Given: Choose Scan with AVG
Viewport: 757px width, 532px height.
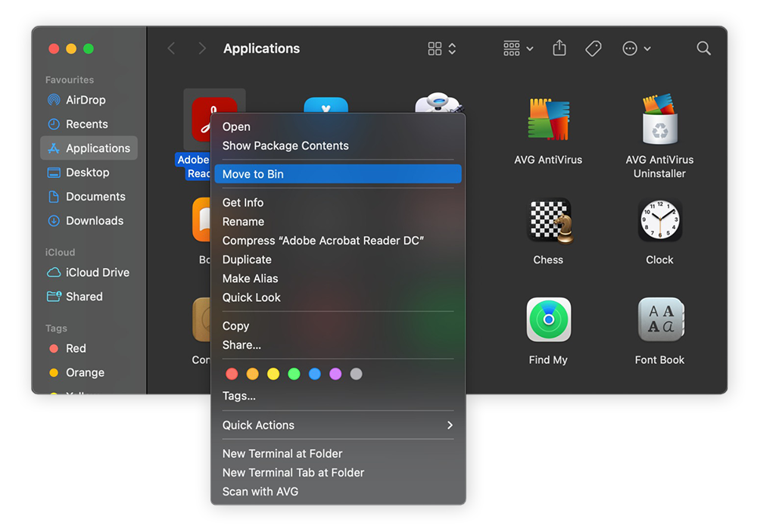Looking at the screenshot, I should (338, 491).
